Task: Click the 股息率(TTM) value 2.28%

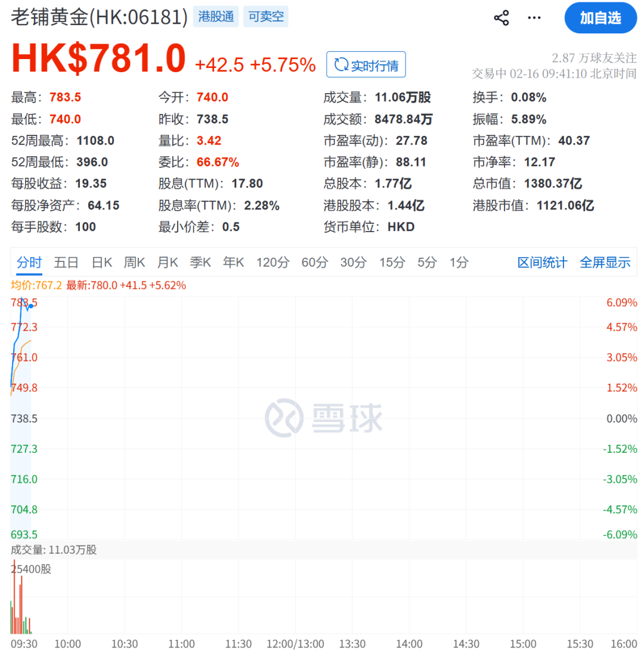Action: [262, 205]
